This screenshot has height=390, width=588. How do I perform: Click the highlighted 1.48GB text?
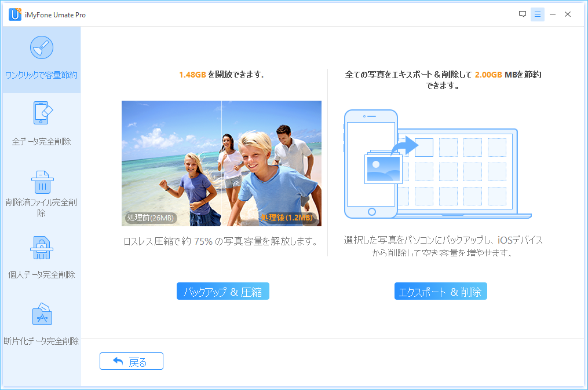[191, 75]
